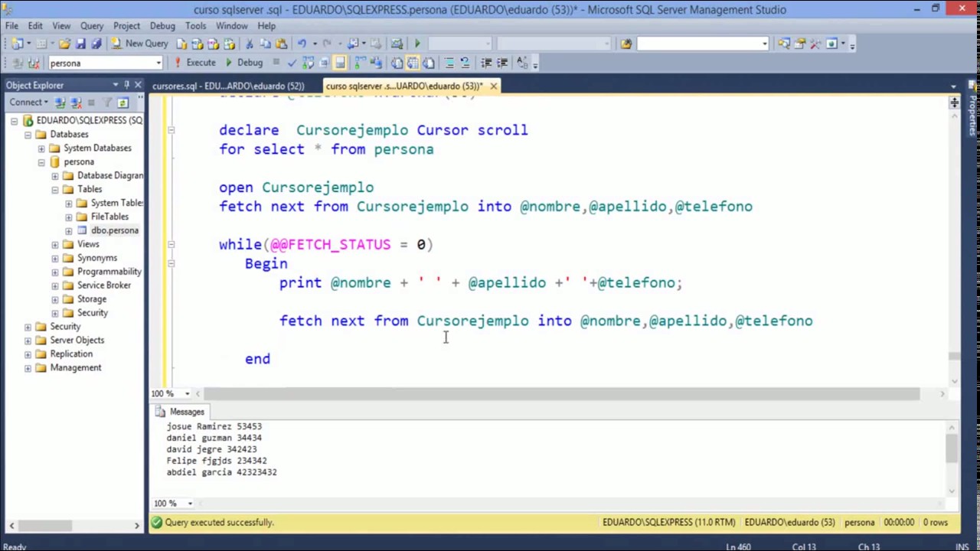980x551 pixels.
Task: Open the Window menu
Action: coord(231,26)
